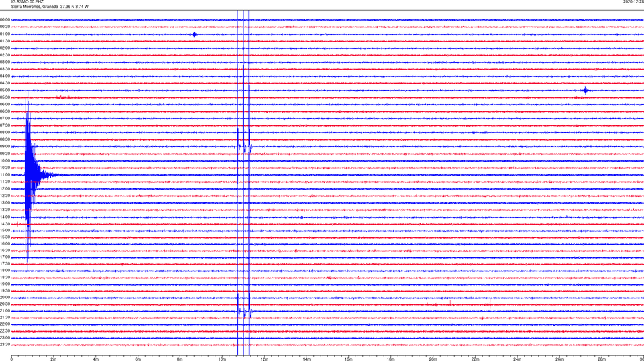Click the red disturbance on 05:30 trace near 2m
Viewport: 644px width, 362px height.
click(64, 97)
